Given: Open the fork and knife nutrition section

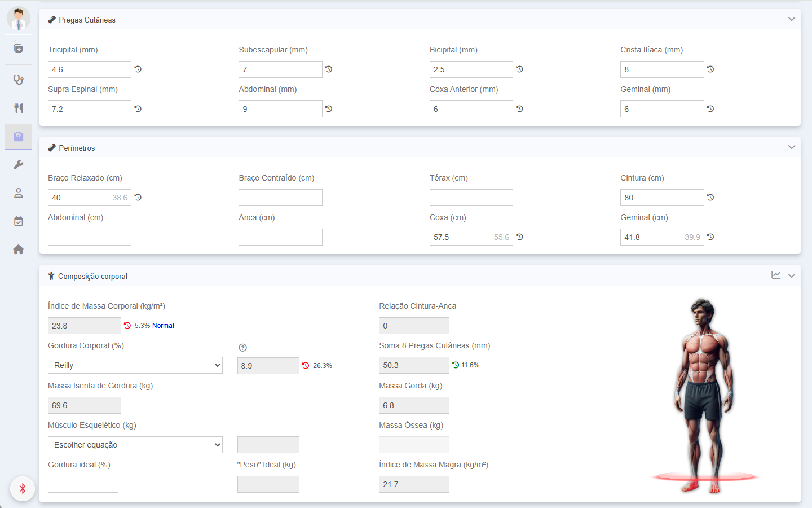Looking at the screenshot, I should pyautogui.click(x=18, y=108).
